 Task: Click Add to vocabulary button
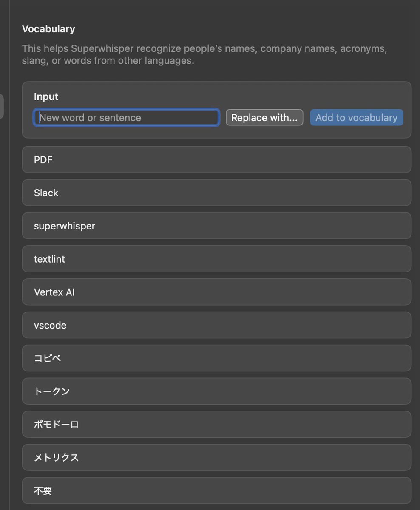(x=357, y=118)
